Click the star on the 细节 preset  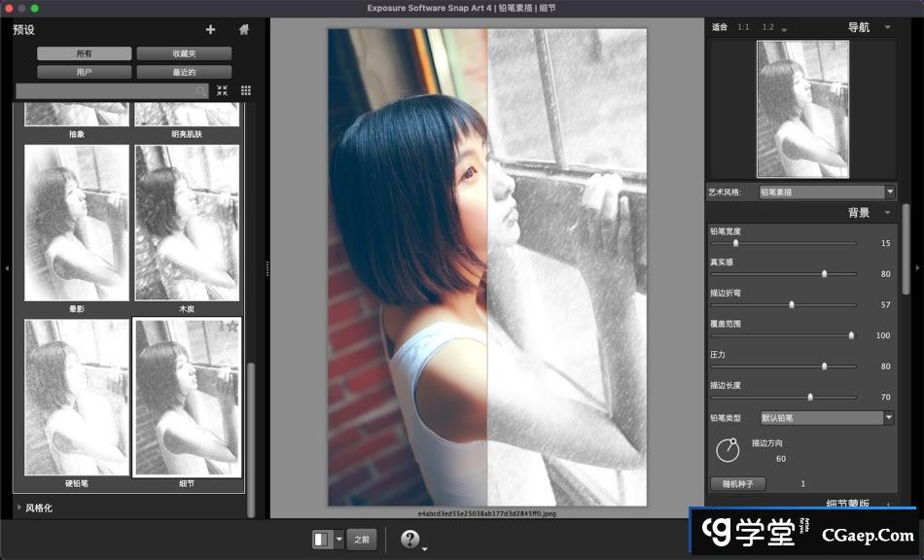click(x=232, y=328)
